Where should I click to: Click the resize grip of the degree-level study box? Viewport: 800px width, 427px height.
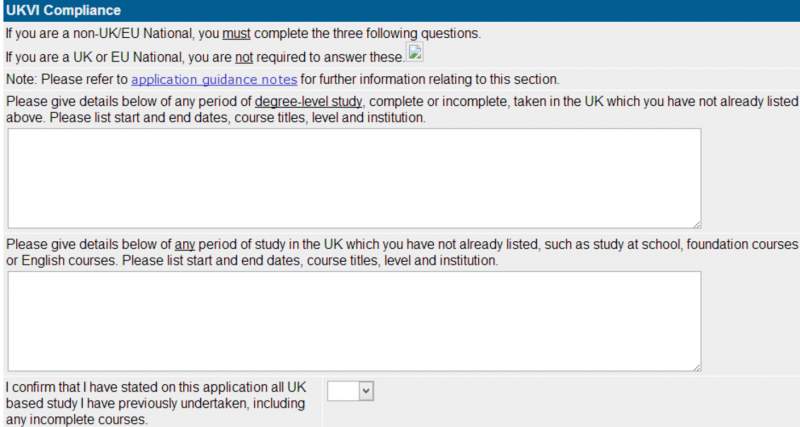(x=695, y=223)
